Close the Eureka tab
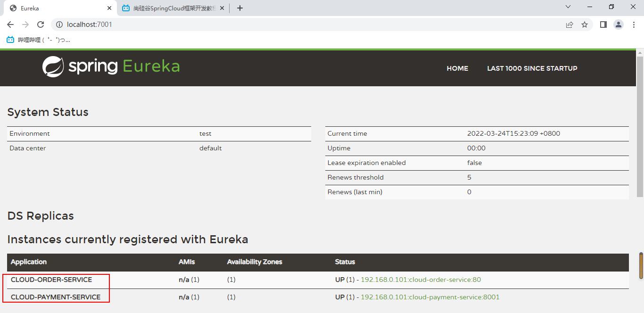The width and height of the screenshot is (644, 313). click(x=109, y=8)
